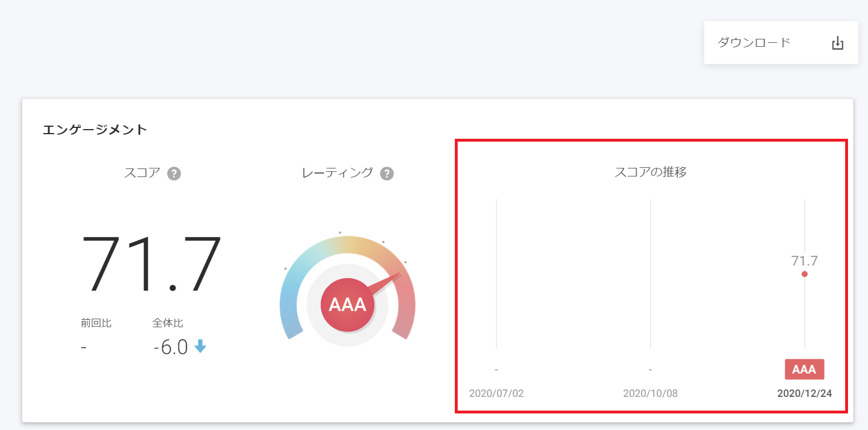Select the bold 2020/12/24 date label
Screen dimensions: 868x430
pyautogui.click(x=805, y=393)
